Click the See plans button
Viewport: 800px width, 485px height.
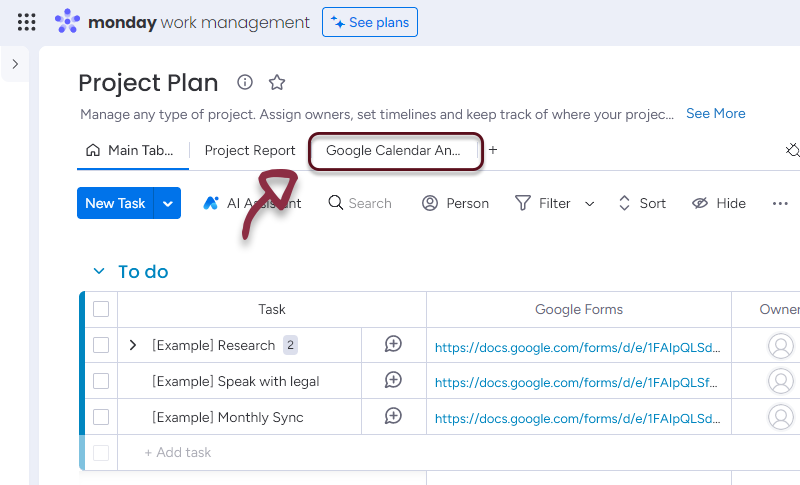click(x=370, y=22)
